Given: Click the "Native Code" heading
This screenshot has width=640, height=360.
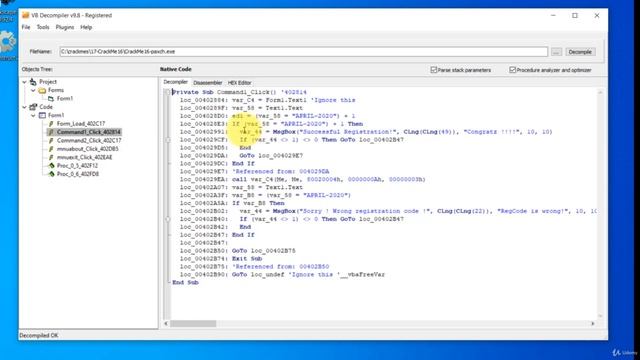Looking at the screenshot, I should 176,69.
